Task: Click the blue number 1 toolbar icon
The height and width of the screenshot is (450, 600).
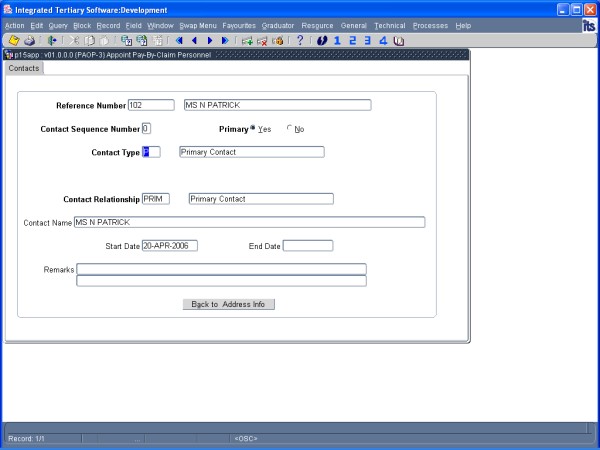Action: pyautogui.click(x=337, y=40)
